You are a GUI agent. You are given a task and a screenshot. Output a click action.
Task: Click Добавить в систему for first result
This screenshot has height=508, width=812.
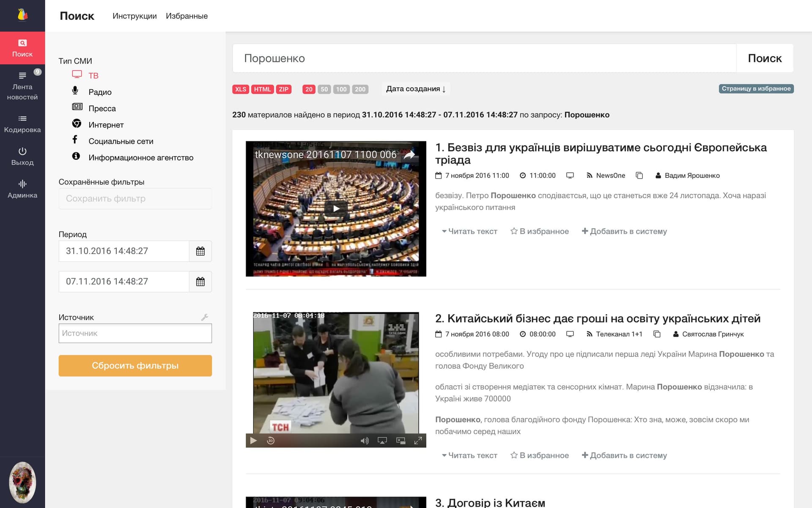click(624, 232)
